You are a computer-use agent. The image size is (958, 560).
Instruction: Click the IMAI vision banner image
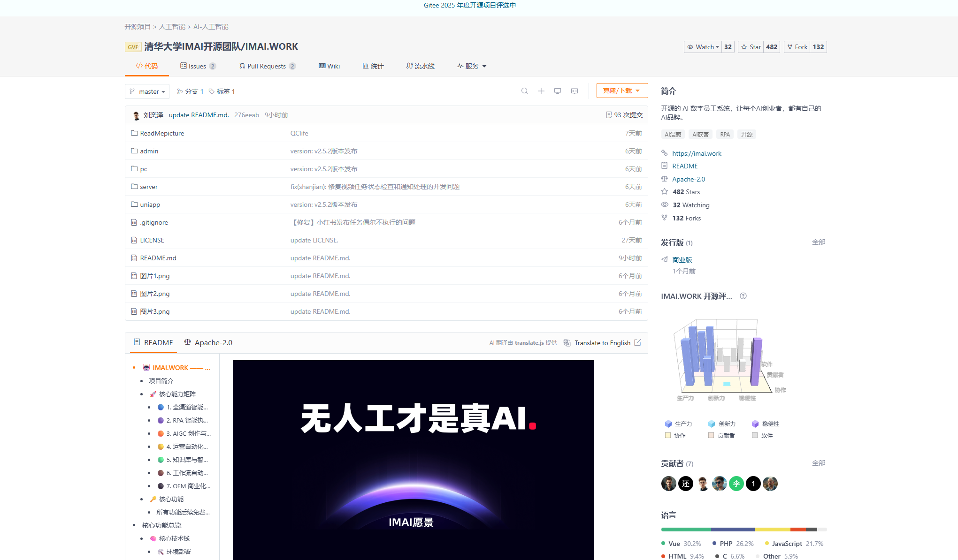click(x=413, y=460)
